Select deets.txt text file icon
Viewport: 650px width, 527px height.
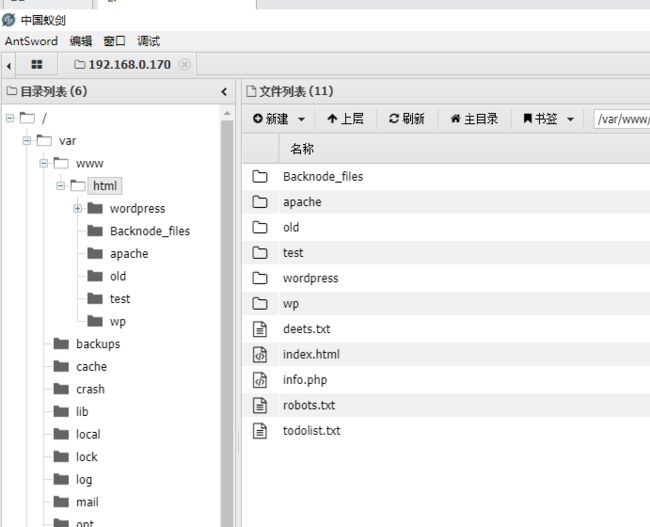tap(260, 329)
